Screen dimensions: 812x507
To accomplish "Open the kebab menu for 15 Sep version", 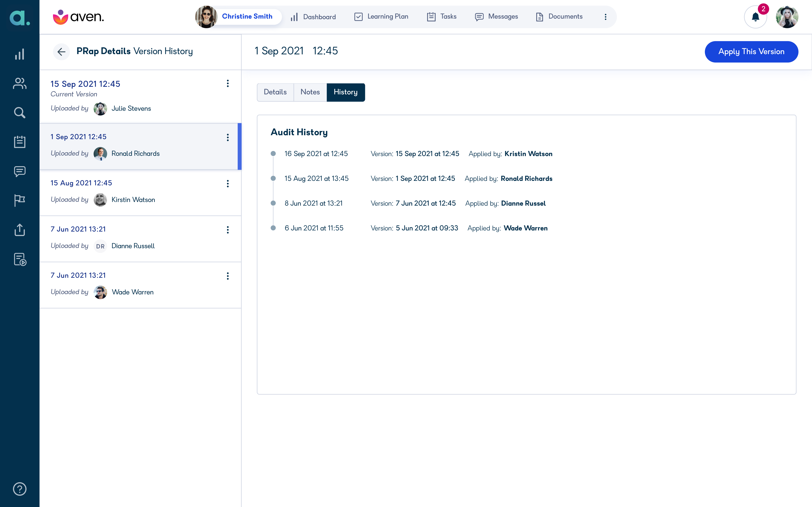I will coord(228,84).
